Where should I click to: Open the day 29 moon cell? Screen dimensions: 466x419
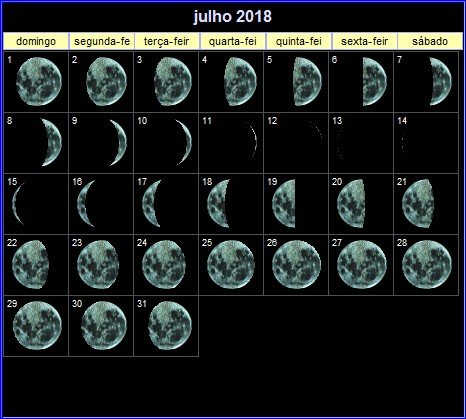click(x=36, y=326)
